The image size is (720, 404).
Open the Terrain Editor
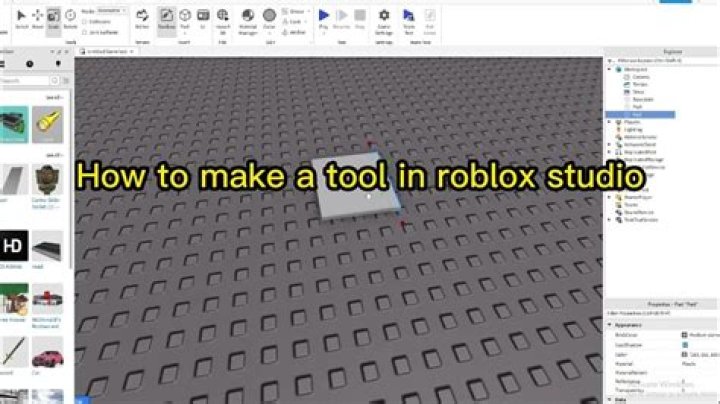point(142,19)
